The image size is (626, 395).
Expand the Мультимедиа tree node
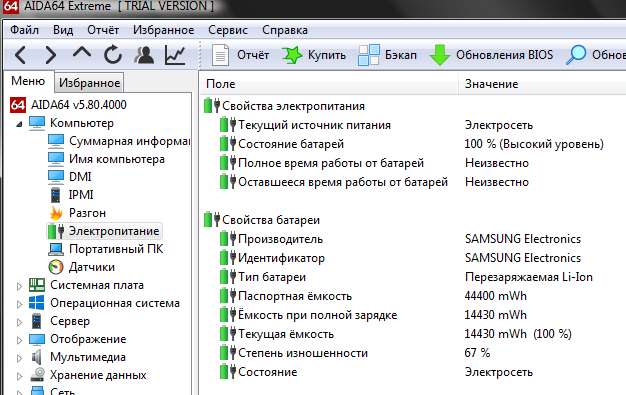point(19,358)
